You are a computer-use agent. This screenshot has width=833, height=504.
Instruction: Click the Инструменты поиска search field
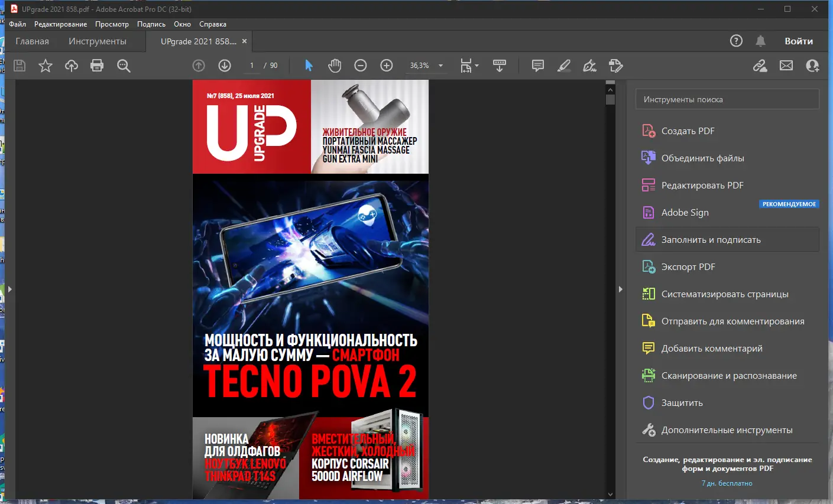click(727, 99)
